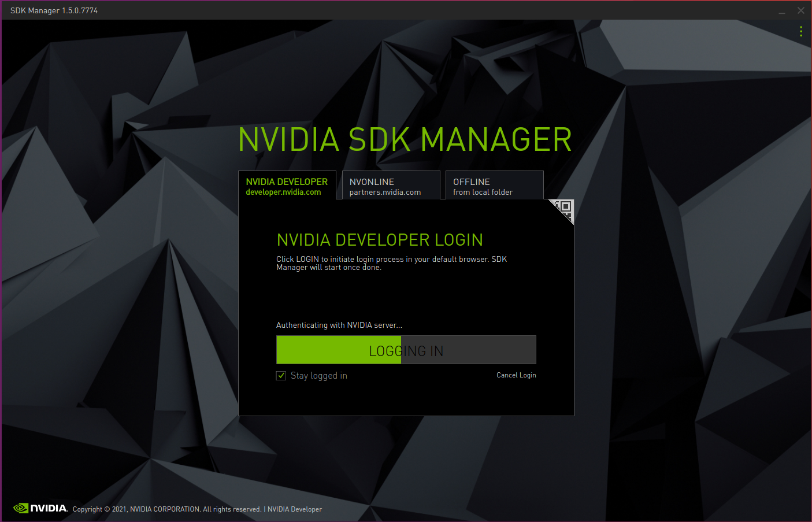812x522 pixels.
Task: Open the "NVIDIA Developer" footer link
Action: pyautogui.click(x=295, y=509)
